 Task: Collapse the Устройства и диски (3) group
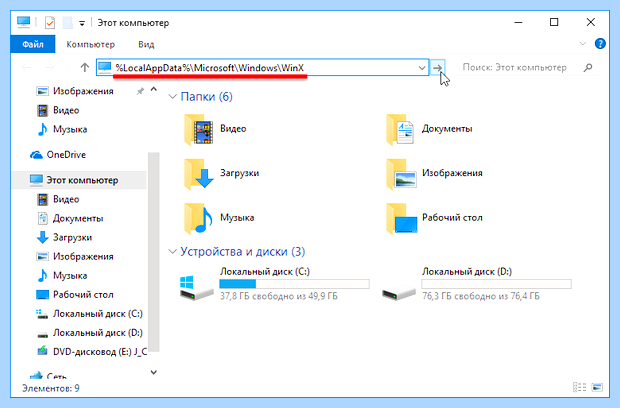172,251
